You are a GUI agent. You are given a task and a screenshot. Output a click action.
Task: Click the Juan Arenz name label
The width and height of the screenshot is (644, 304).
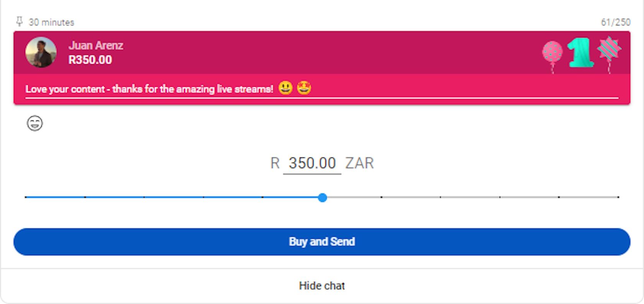(x=96, y=45)
